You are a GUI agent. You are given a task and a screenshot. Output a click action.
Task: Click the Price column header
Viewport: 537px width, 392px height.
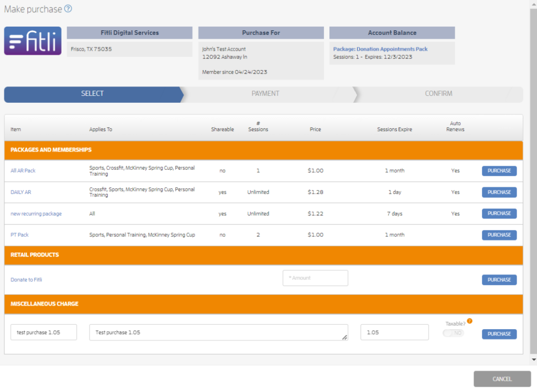pyautogui.click(x=316, y=129)
